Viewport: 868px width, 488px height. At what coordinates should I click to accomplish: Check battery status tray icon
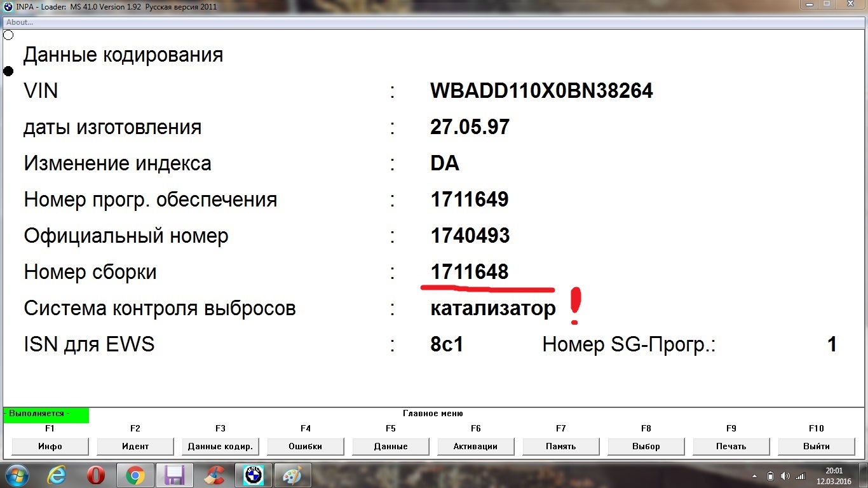[x=770, y=476]
